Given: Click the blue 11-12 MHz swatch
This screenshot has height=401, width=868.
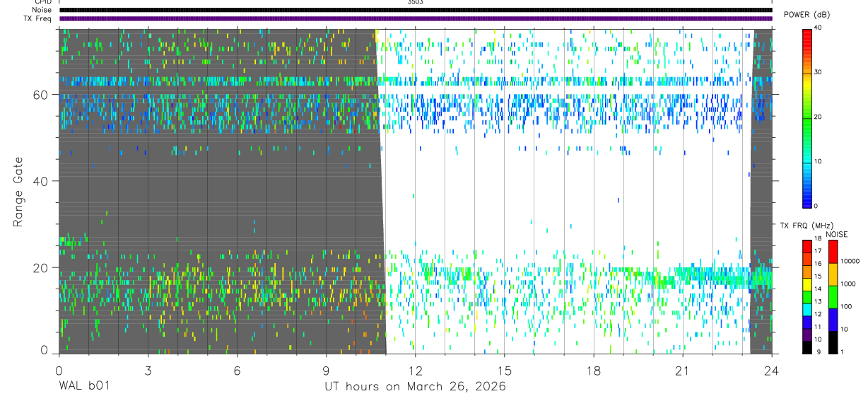Looking at the screenshot, I should coord(807,322).
